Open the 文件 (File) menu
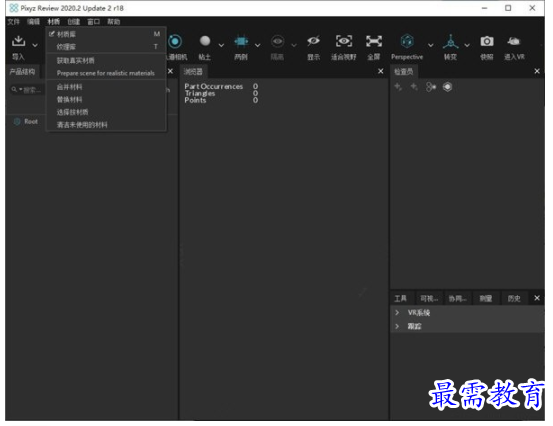 pyautogui.click(x=13, y=22)
